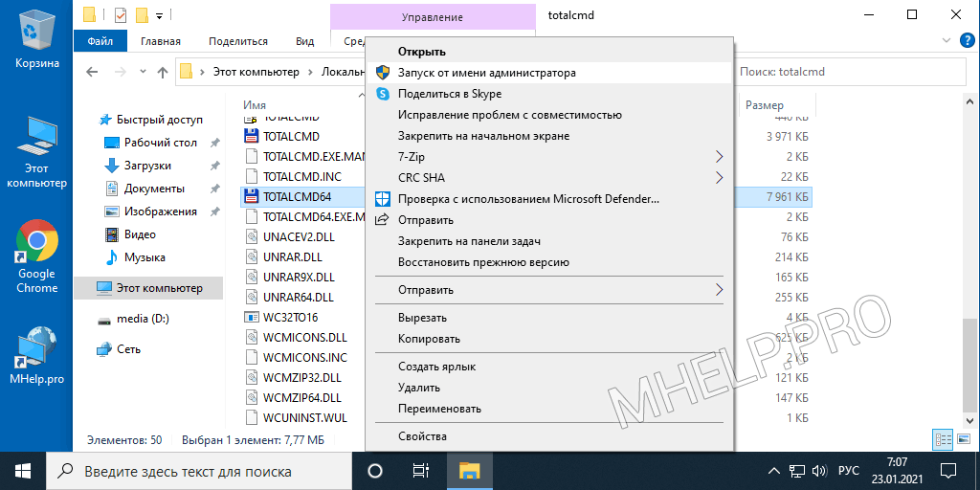Choose Исправление проблем с совместимостью

(x=548, y=115)
